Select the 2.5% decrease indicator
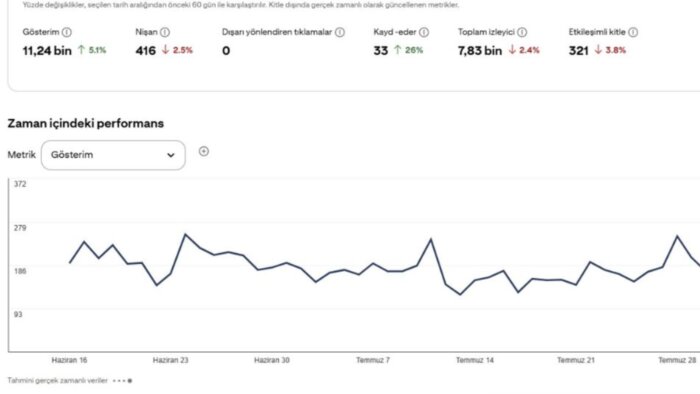Screen dimensions: 700x394 click(x=177, y=50)
